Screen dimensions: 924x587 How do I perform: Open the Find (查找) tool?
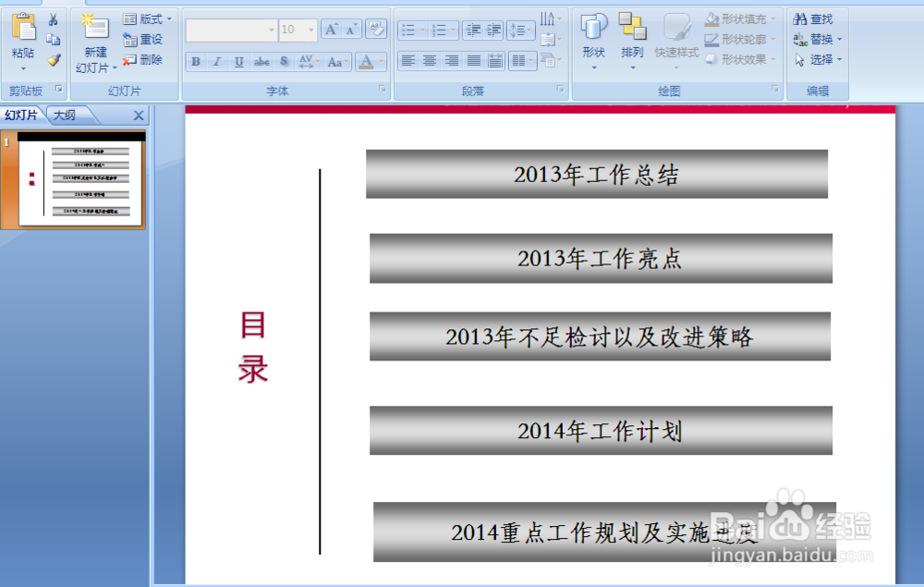(814, 18)
